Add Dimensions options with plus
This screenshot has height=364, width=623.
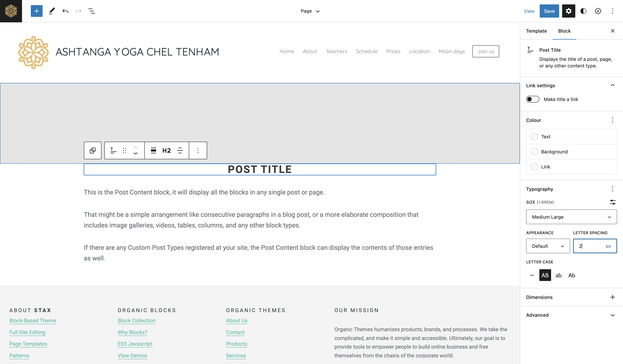click(613, 297)
